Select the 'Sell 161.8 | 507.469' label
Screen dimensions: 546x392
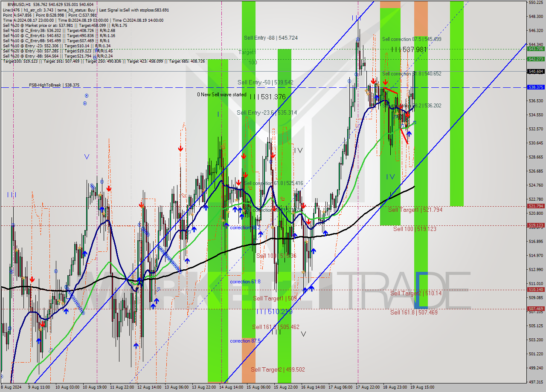point(414,312)
